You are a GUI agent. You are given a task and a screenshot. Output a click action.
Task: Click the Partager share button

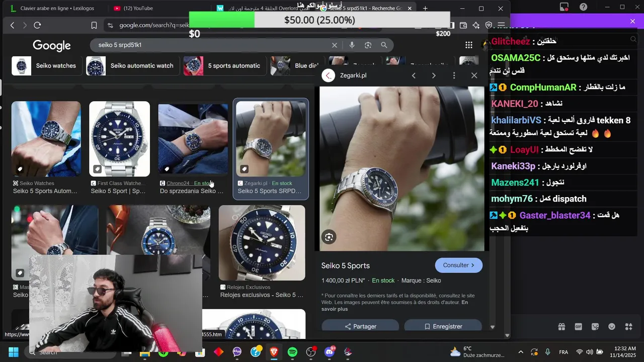(x=360, y=326)
